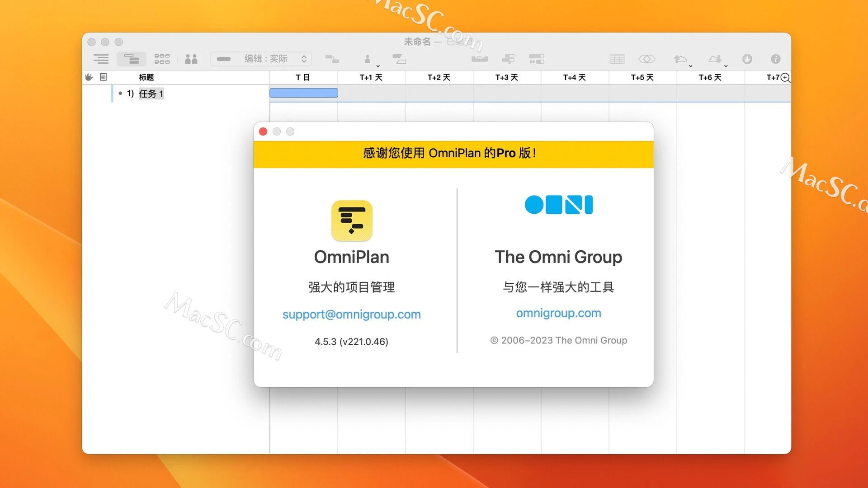Click the zoom magnifier in timeline header
The width and height of the screenshot is (868, 488).
pyautogui.click(x=785, y=78)
